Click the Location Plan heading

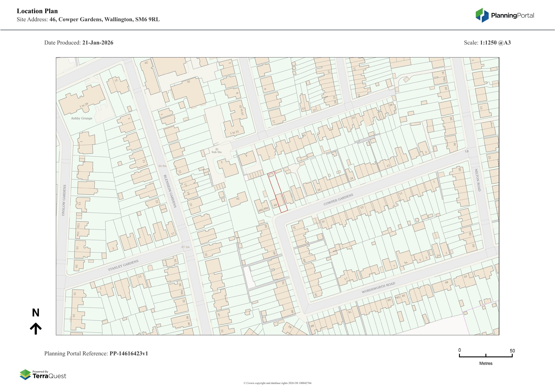[x=37, y=11]
